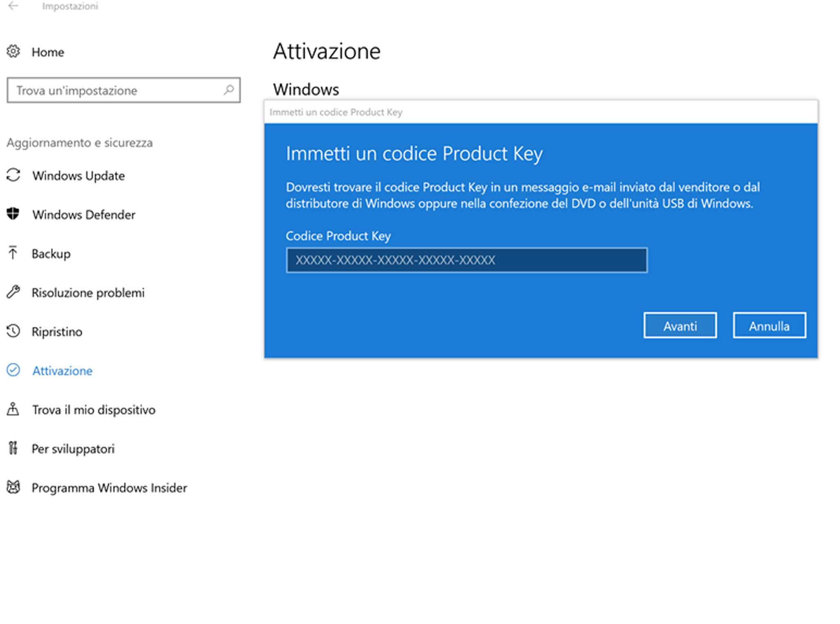Select the Attivazione sidebar entry
The image size is (840, 624).
click(x=62, y=371)
